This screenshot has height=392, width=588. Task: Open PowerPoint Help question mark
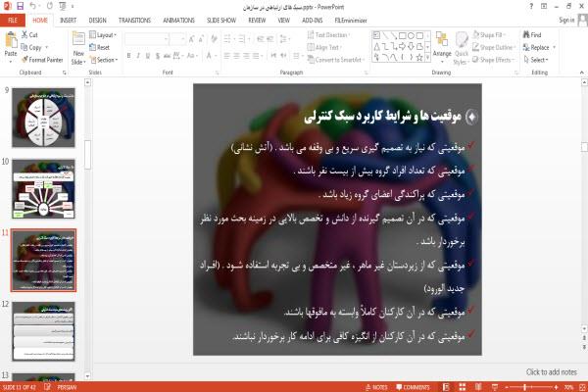531,7
